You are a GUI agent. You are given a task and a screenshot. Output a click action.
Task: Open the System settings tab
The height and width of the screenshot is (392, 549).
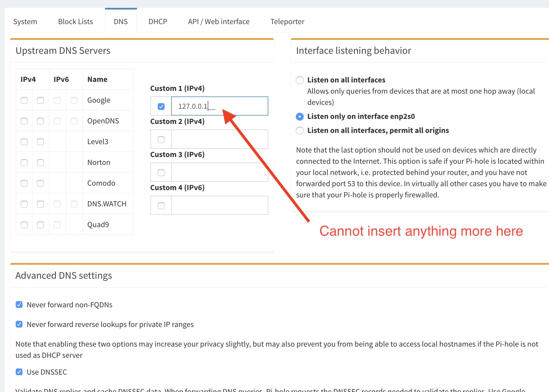coord(25,22)
